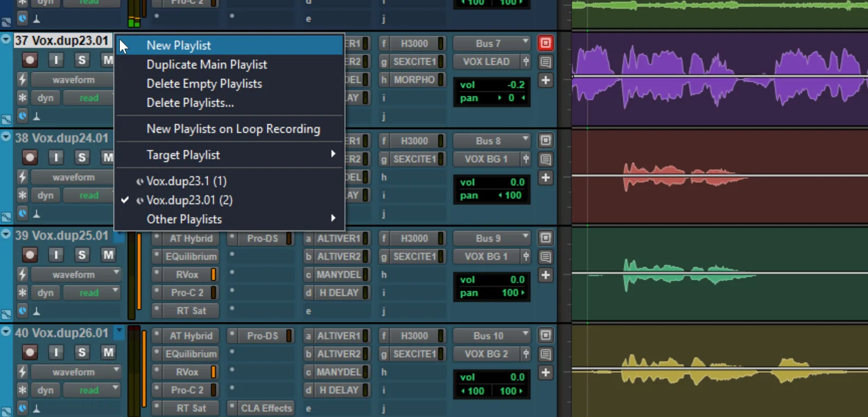Open output window icon on track 37 (red)
Screen dimensions: 868x417
[545, 43]
